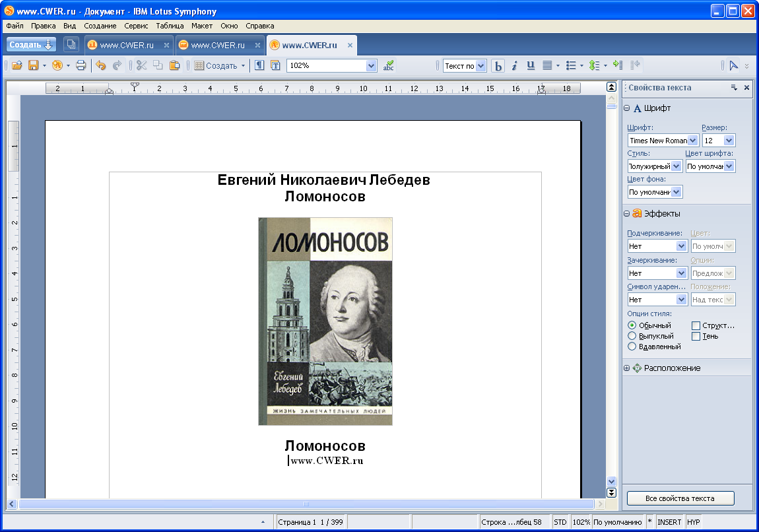Choose the Вдавленный radio option
Image resolution: width=759 pixels, height=532 pixels.
coord(632,347)
